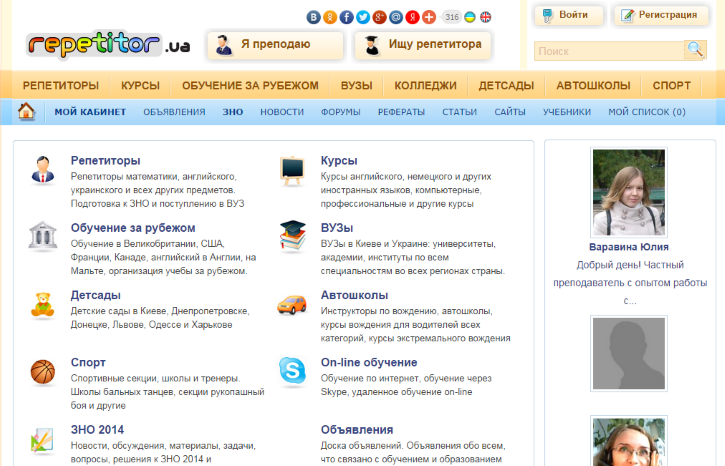Open УЧЕБНИКИ in the blue submenu
This screenshot has height=466, width=725.
[x=567, y=112]
